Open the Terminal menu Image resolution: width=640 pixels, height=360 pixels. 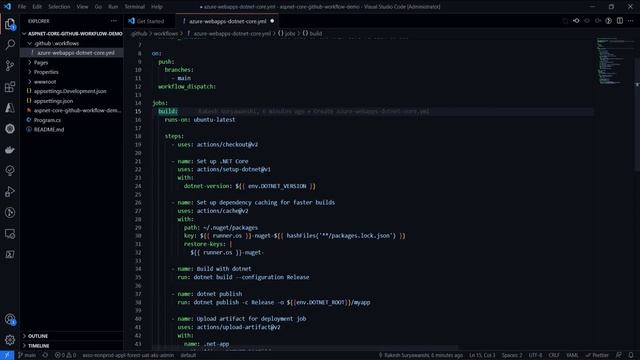[134, 7]
